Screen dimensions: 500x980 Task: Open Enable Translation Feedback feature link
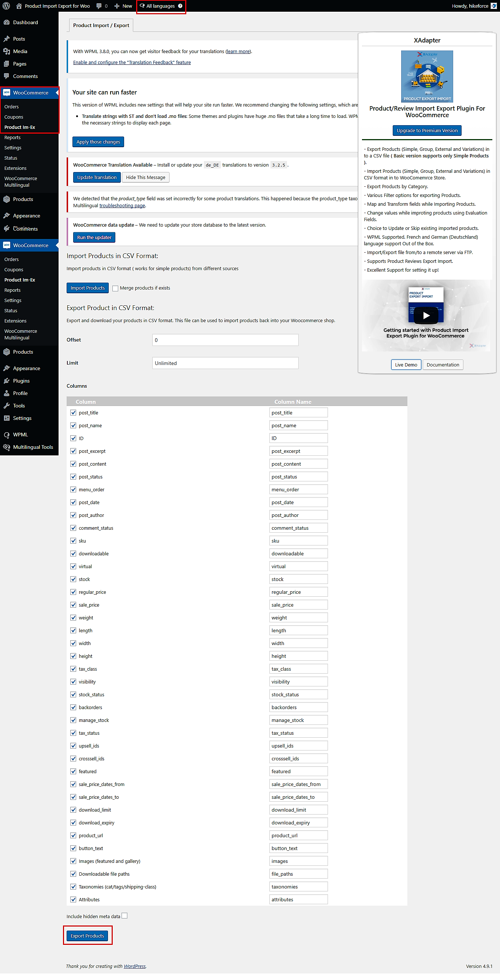click(132, 62)
